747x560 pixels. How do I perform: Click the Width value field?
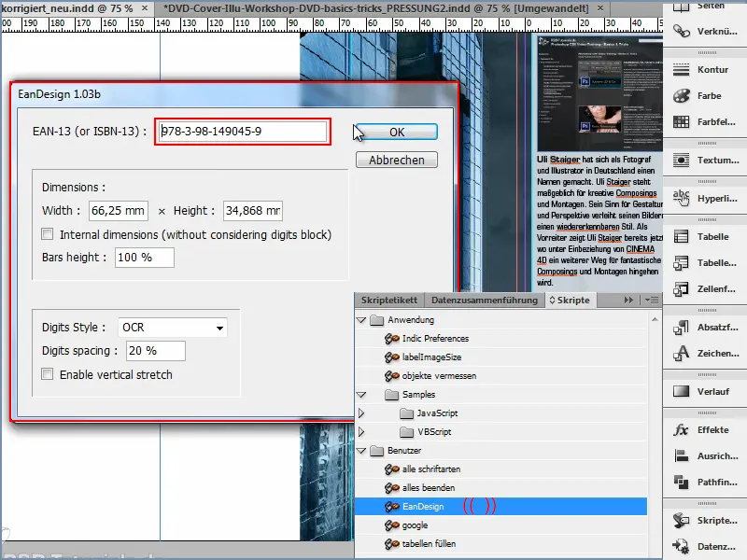pyautogui.click(x=119, y=211)
